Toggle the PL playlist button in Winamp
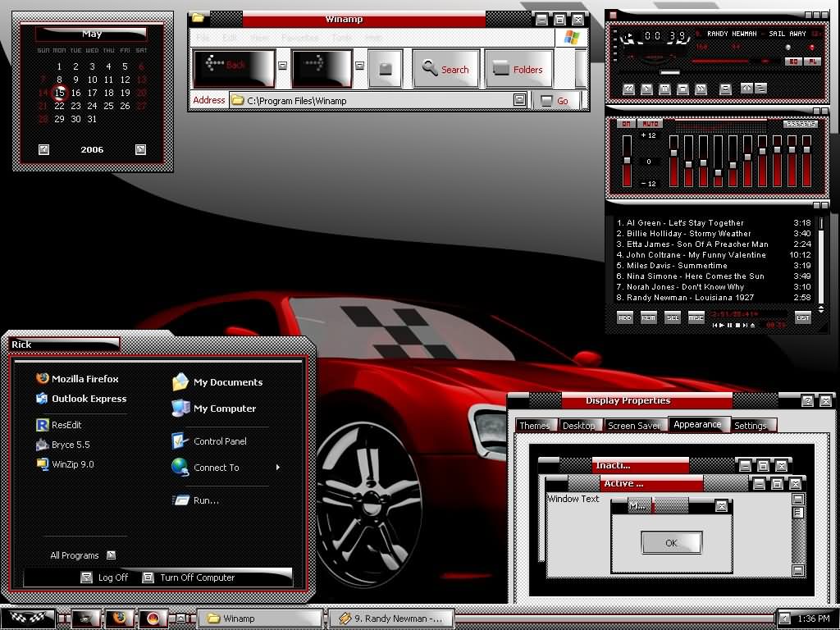840x630 pixels. tap(812, 62)
